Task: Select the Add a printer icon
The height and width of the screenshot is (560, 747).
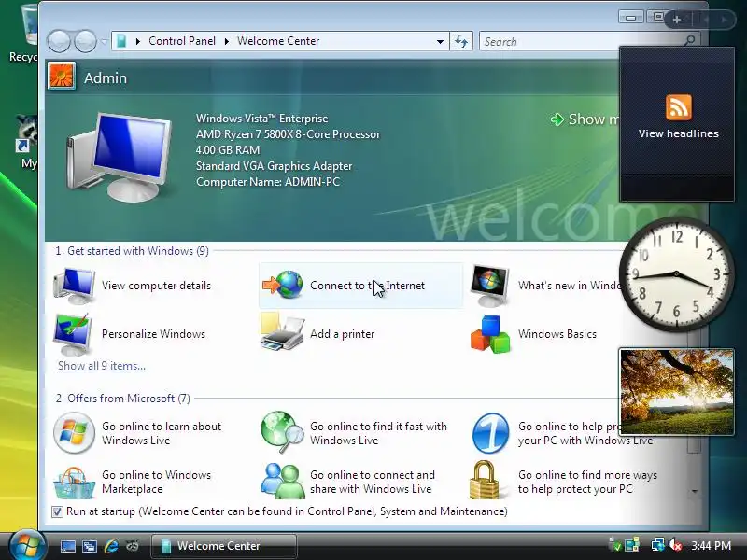Action: coord(282,332)
